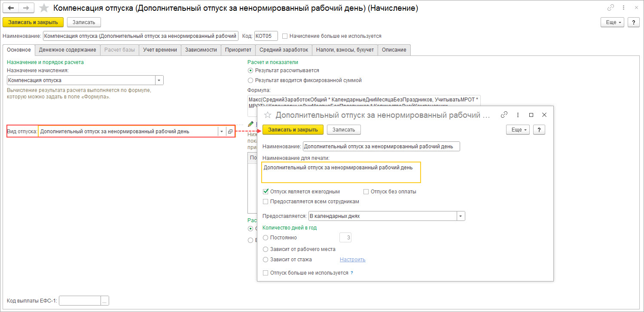Viewport: 644px width, 312px height.
Task: Open Настроить link for стаж
Action: tap(352, 260)
